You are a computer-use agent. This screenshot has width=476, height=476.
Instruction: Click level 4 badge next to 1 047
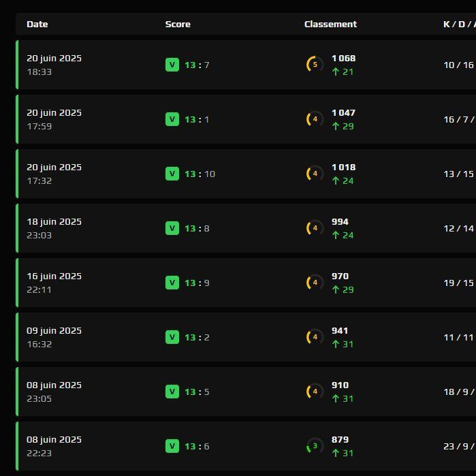point(315,119)
